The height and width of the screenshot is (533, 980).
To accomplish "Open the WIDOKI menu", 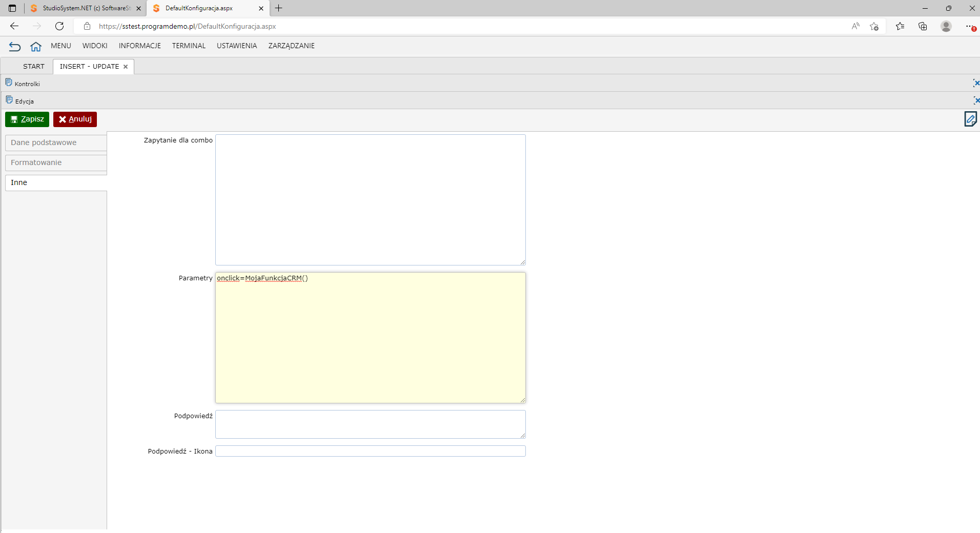I will tap(95, 46).
